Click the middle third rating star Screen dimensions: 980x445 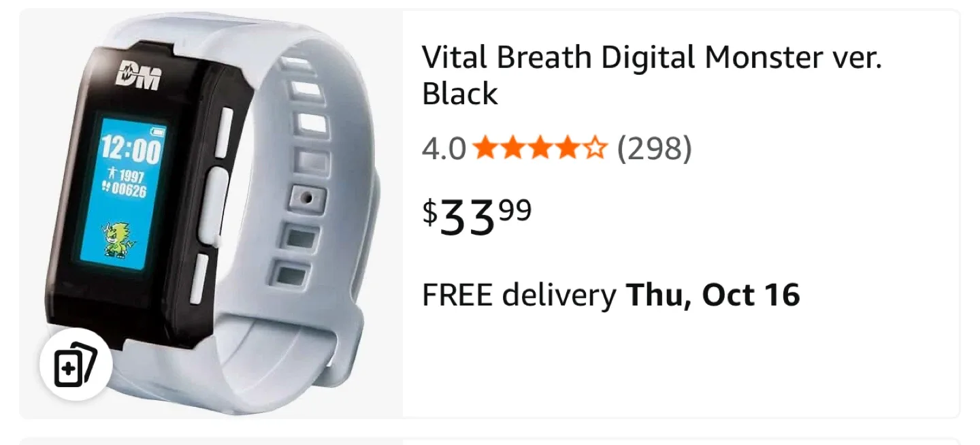click(540, 148)
